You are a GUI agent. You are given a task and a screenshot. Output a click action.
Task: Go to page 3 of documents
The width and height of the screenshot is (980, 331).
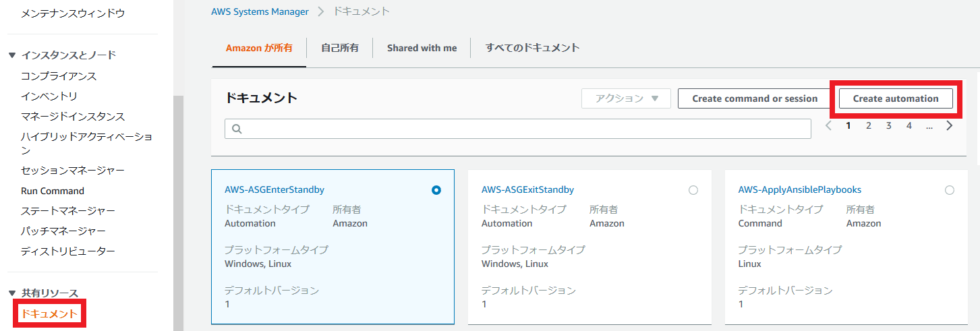point(889,125)
